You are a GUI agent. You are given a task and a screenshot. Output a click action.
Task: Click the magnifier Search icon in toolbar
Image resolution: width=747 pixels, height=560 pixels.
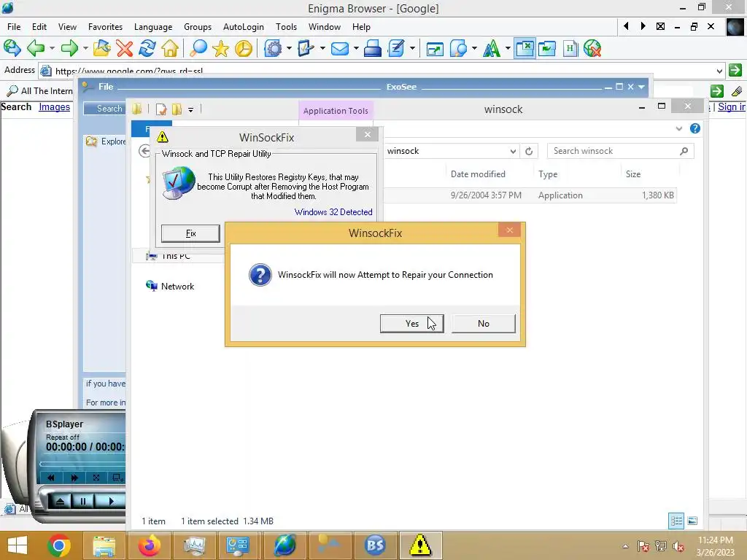[198, 48]
